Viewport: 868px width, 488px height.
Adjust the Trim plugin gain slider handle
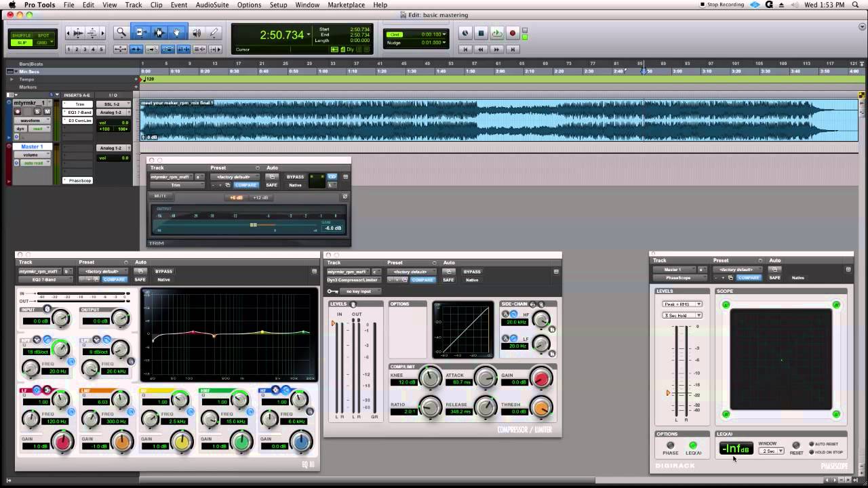click(x=253, y=224)
